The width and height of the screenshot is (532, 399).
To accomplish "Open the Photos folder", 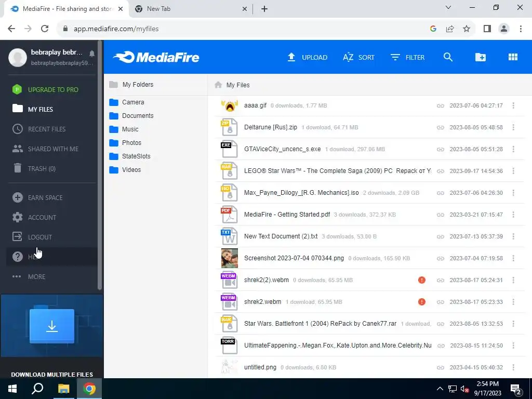I will point(125,143).
